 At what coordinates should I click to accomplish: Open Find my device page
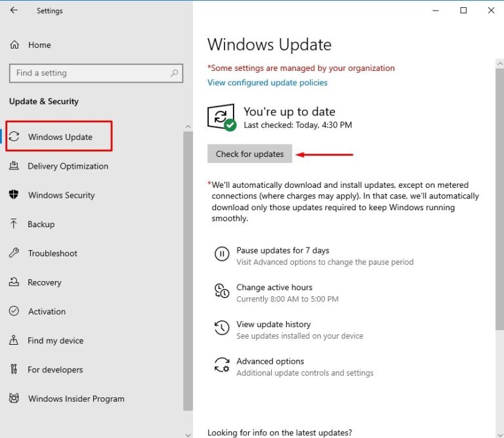coord(56,341)
